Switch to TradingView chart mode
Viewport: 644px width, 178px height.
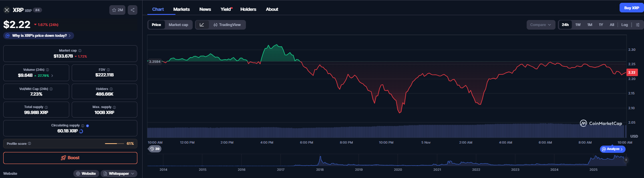(227, 25)
